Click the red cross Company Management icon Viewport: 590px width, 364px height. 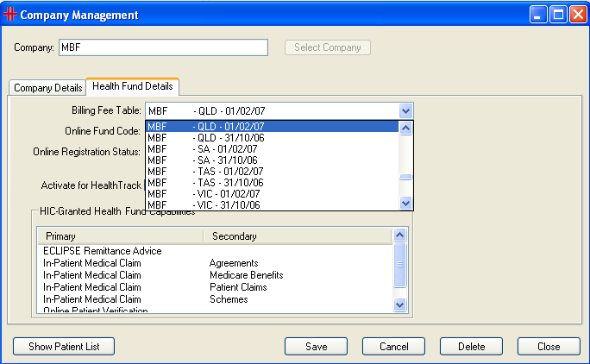[x=9, y=15]
